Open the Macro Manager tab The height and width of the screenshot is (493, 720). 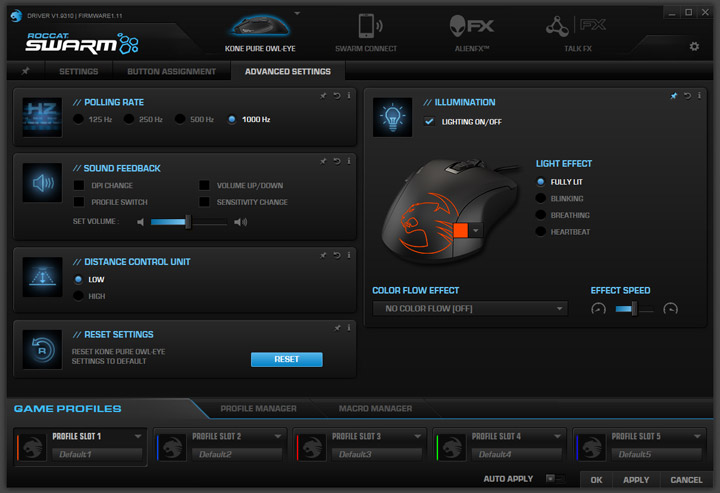click(x=375, y=408)
